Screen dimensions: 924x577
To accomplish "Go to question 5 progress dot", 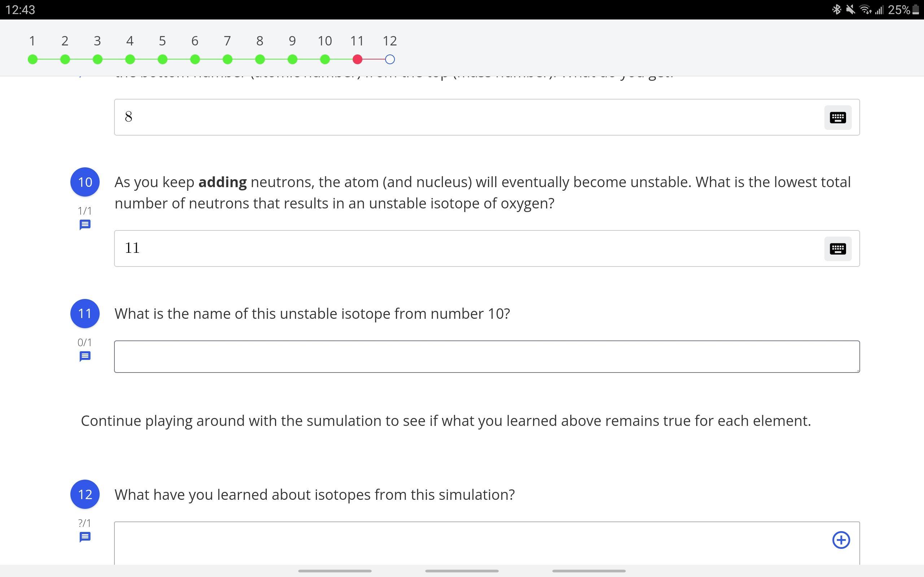I will coord(162,59).
